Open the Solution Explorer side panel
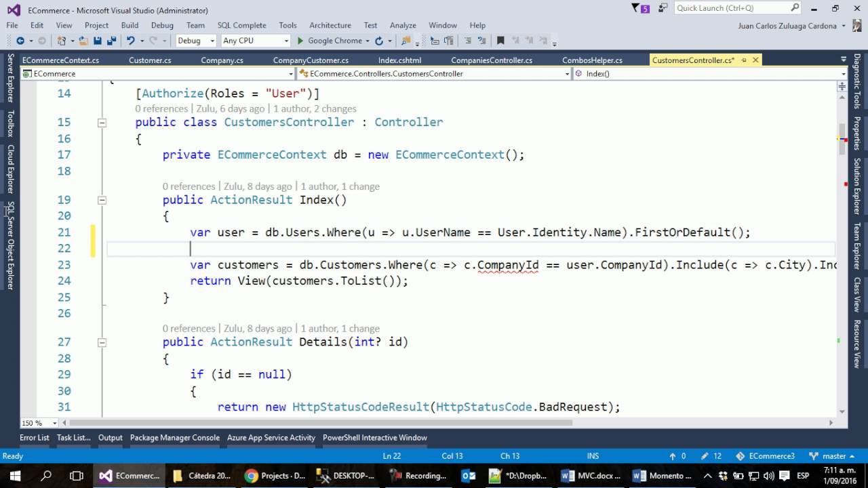Screen dimensions: 868x488 (857, 186)
